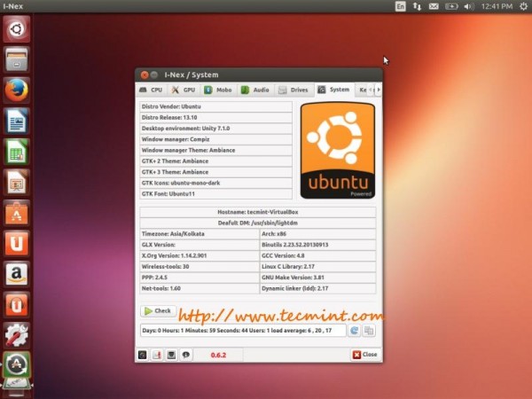532x399 pixels.
Task: Switch to the Mobo tab
Action: pyautogui.click(x=218, y=90)
